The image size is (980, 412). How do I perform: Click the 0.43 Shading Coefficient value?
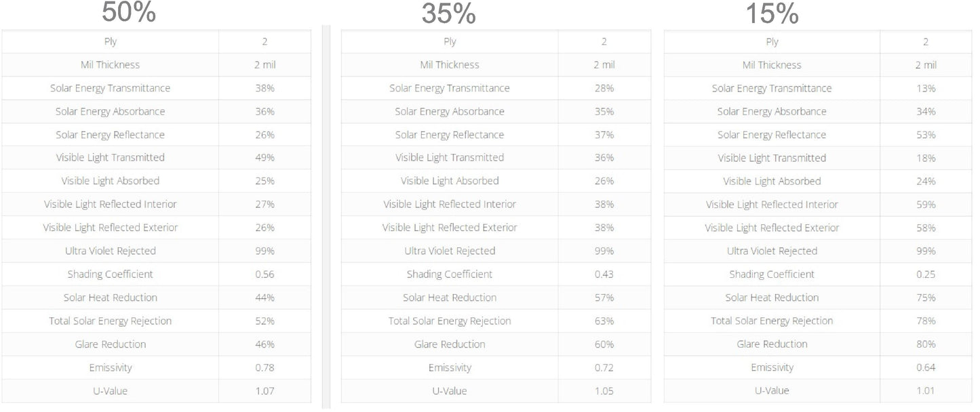[x=604, y=274]
